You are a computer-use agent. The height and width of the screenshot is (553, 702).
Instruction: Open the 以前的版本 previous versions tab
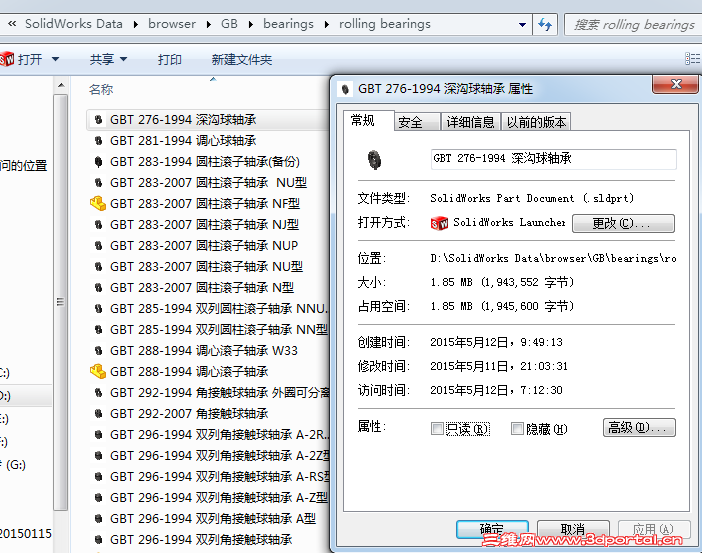click(x=536, y=122)
